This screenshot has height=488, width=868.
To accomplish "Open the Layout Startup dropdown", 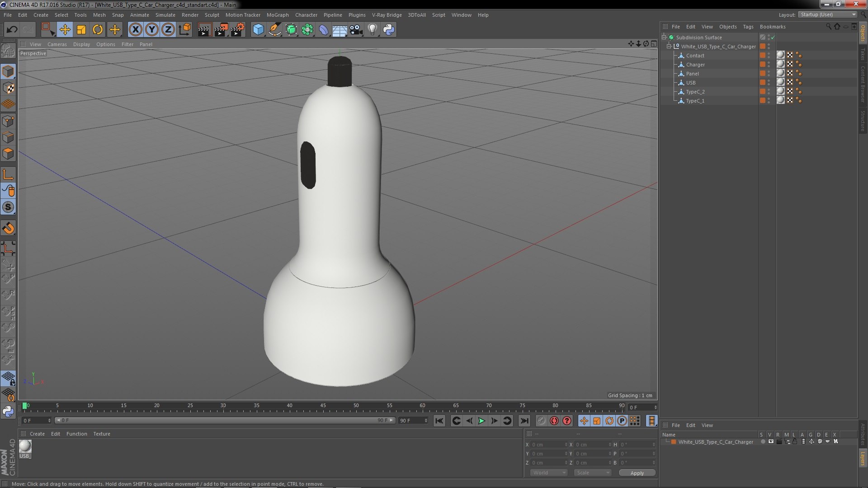I will [x=828, y=14].
